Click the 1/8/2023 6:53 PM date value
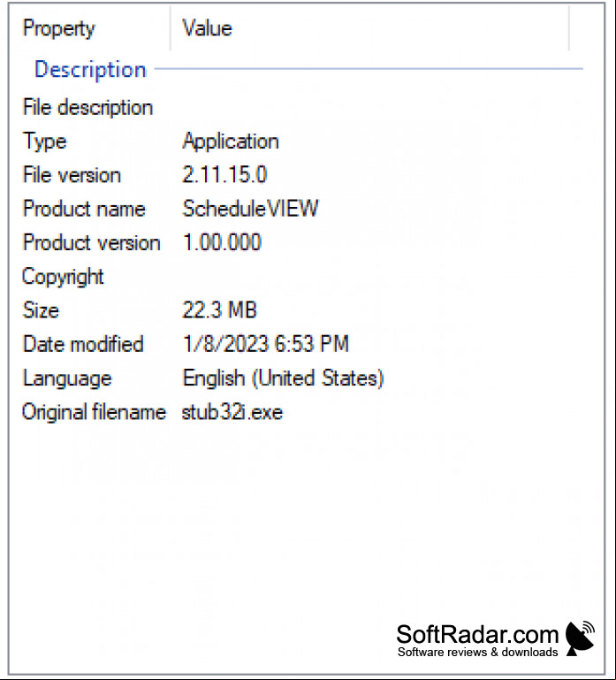Viewport: 616px width, 680px height. (x=266, y=344)
